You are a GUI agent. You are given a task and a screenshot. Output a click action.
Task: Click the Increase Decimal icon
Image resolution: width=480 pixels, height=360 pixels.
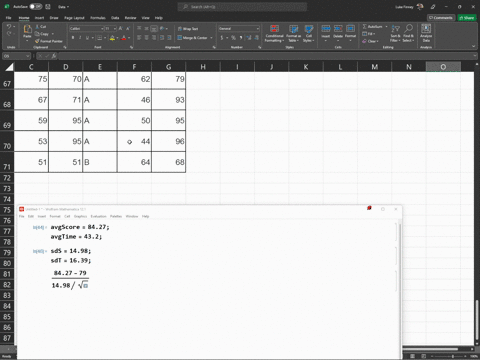click(x=249, y=38)
